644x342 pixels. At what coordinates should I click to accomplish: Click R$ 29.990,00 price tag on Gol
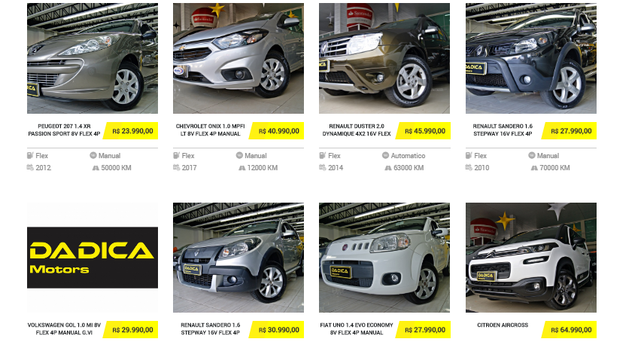pyautogui.click(x=131, y=330)
